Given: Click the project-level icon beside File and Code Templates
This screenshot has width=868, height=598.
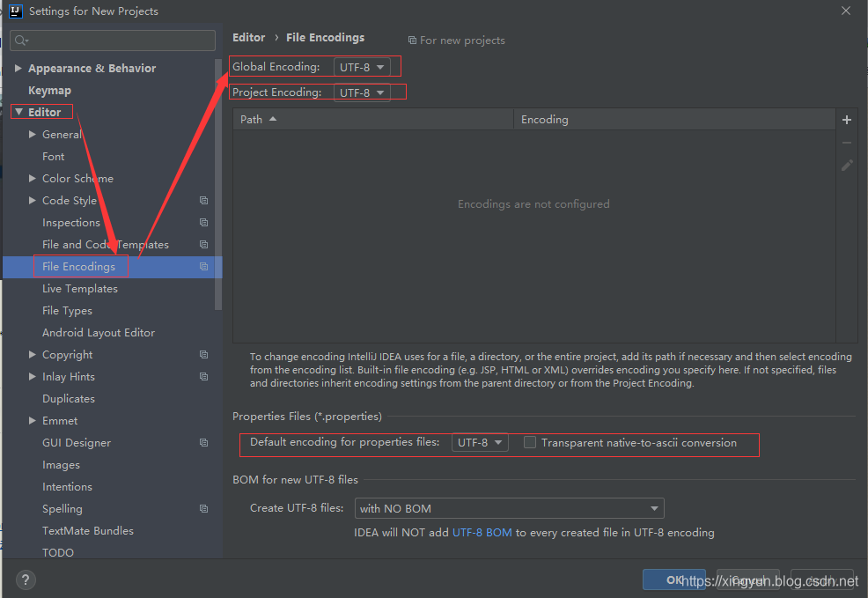Looking at the screenshot, I should click(203, 244).
